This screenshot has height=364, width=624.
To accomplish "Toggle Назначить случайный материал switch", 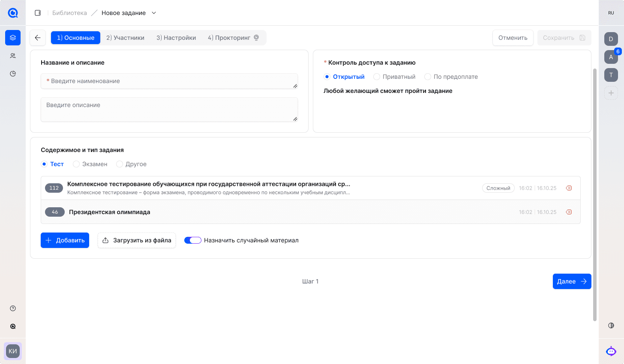I will (193, 240).
